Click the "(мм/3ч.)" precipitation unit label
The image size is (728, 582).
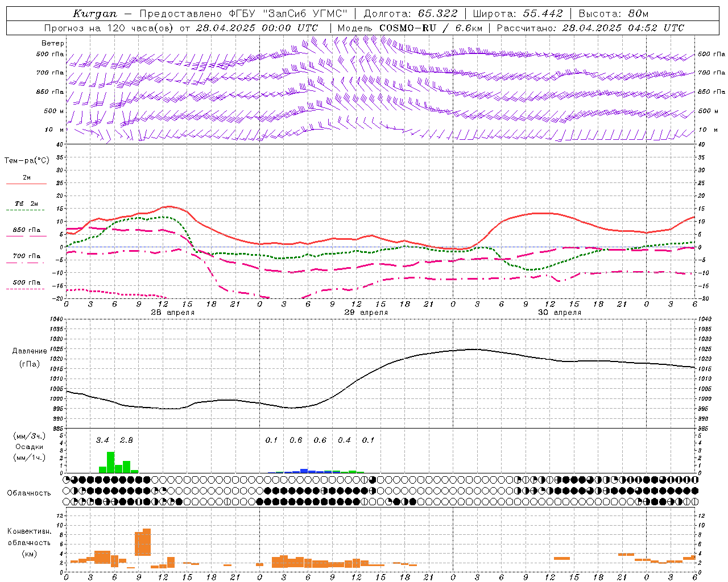(x=30, y=436)
